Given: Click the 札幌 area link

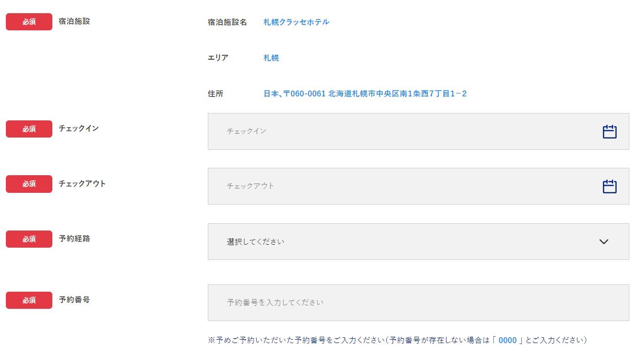Looking at the screenshot, I should (x=271, y=58).
